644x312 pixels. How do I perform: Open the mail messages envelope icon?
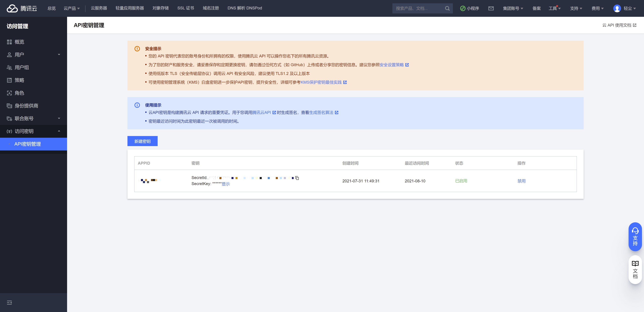(x=491, y=8)
